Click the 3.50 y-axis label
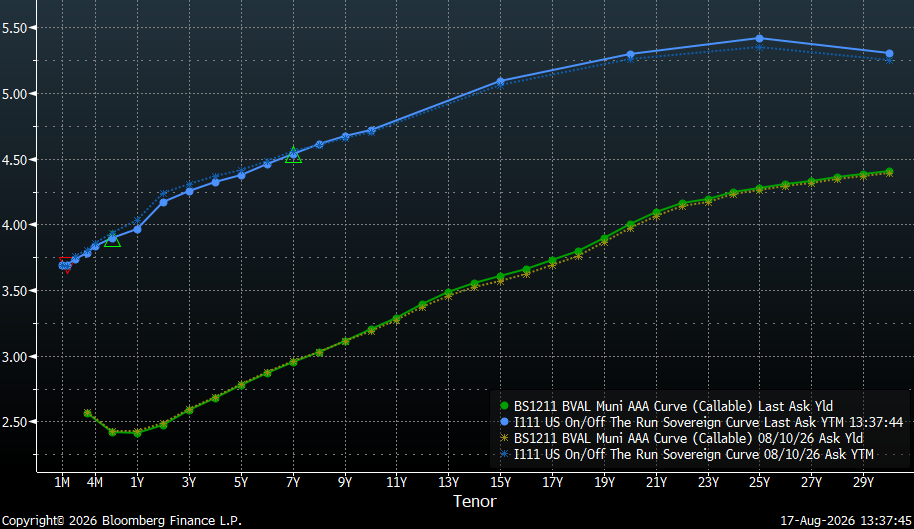Screen dimensions: 914x529 coord(15,291)
